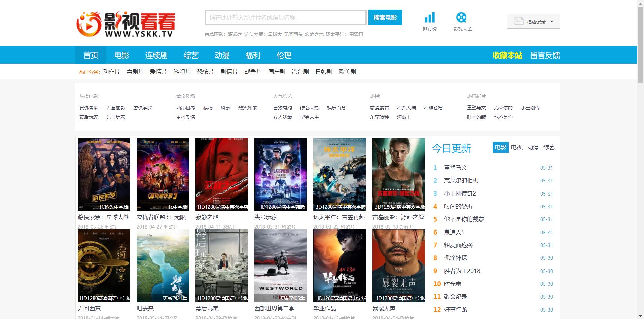The height and width of the screenshot is (319, 644).
Task: Open the 排行榜 rankings via the bar chart icon
Action: (x=429, y=17)
